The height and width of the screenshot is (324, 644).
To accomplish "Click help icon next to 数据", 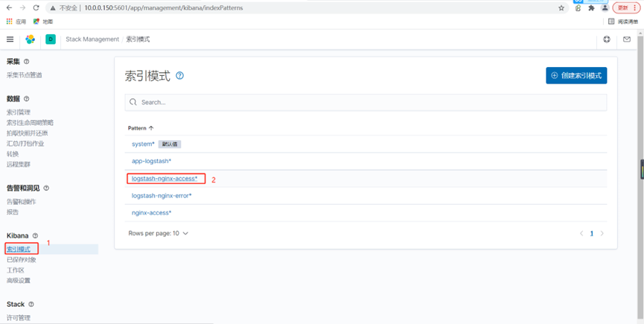I will (27, 98).
